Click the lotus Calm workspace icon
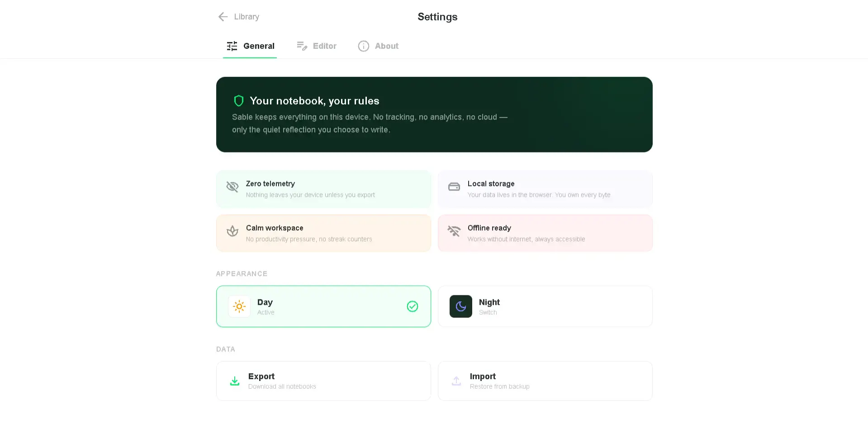Screen dimensions: 868x423 (232, 231)
